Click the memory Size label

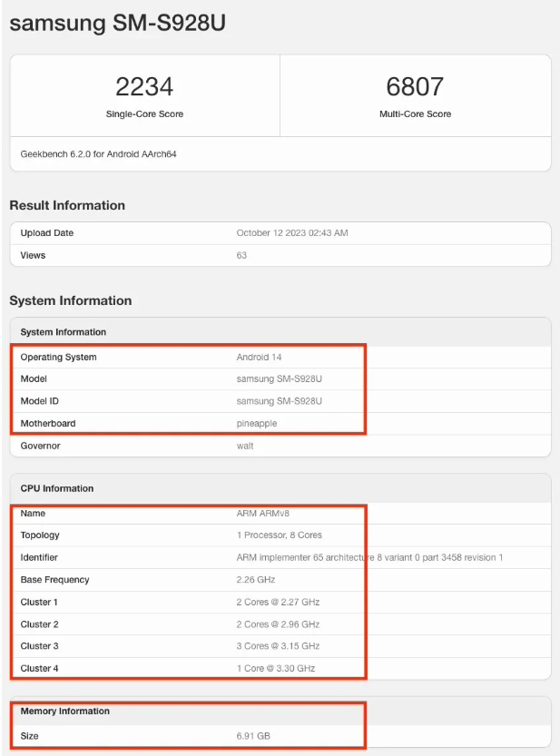(x=29, y=736)
